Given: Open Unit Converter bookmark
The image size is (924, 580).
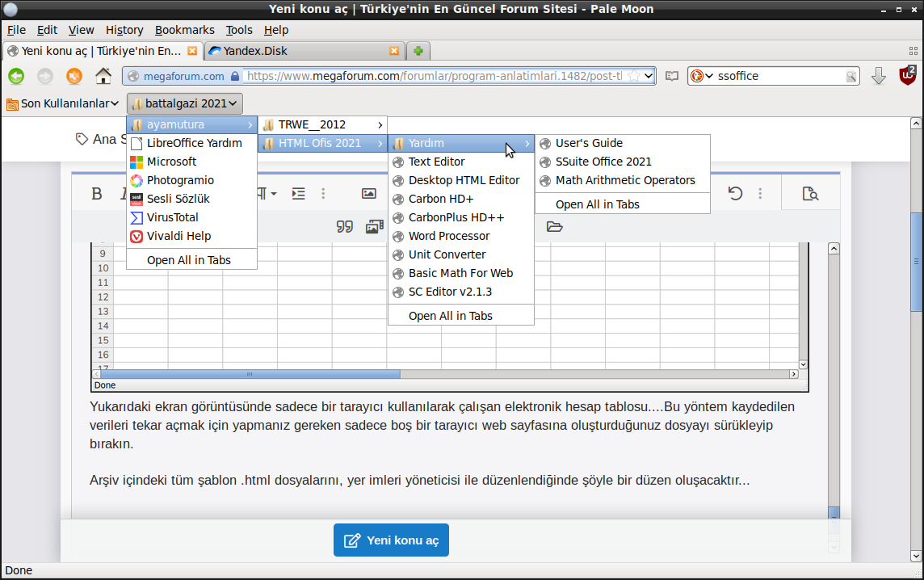Looking at the screenshot, I should point(461,254).
